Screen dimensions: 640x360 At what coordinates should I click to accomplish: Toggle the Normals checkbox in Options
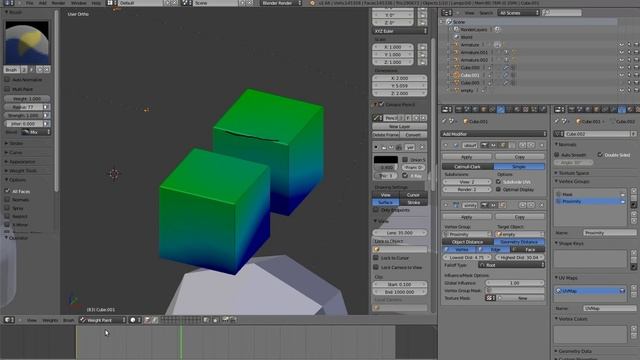point(7,200)
